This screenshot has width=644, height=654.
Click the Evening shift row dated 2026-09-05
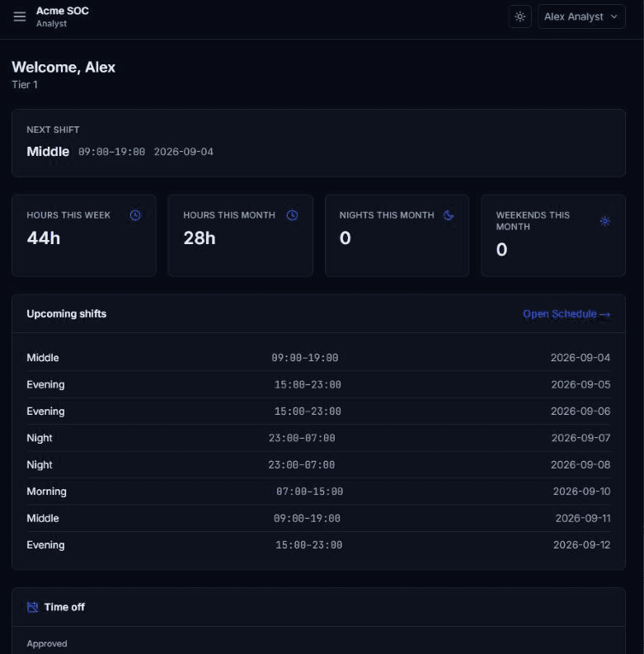click(x=318, y=384)
